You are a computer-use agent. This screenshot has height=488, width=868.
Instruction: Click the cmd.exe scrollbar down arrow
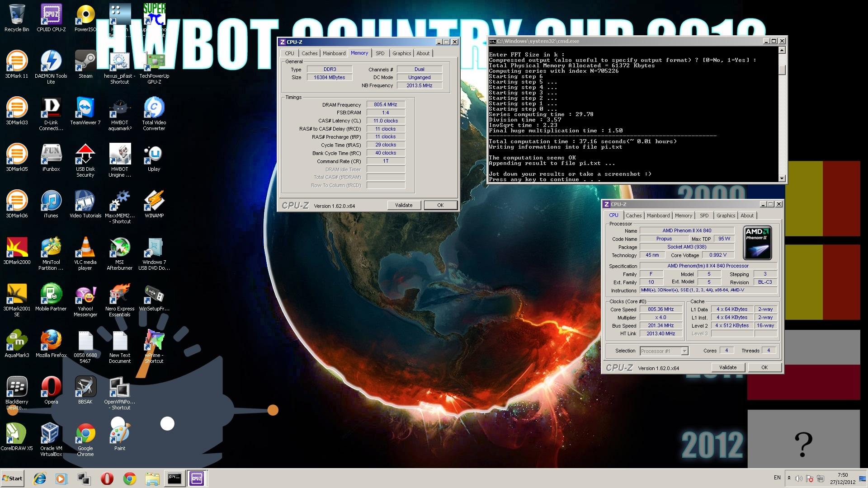pyautogui.click(x=782, y=178)
